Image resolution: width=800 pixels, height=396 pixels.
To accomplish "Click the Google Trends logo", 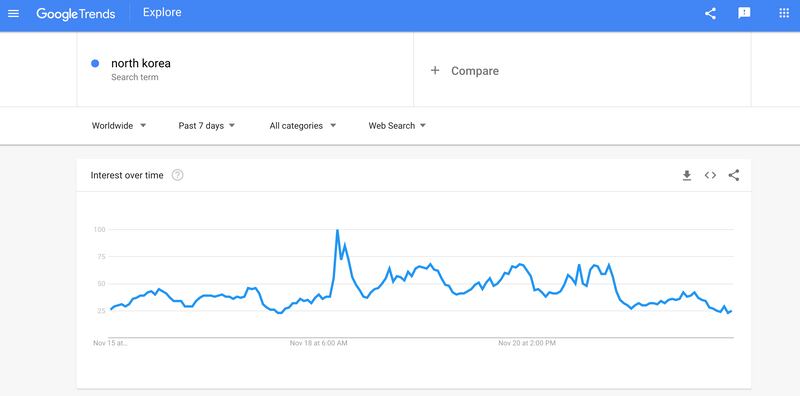I will (76, 14).
